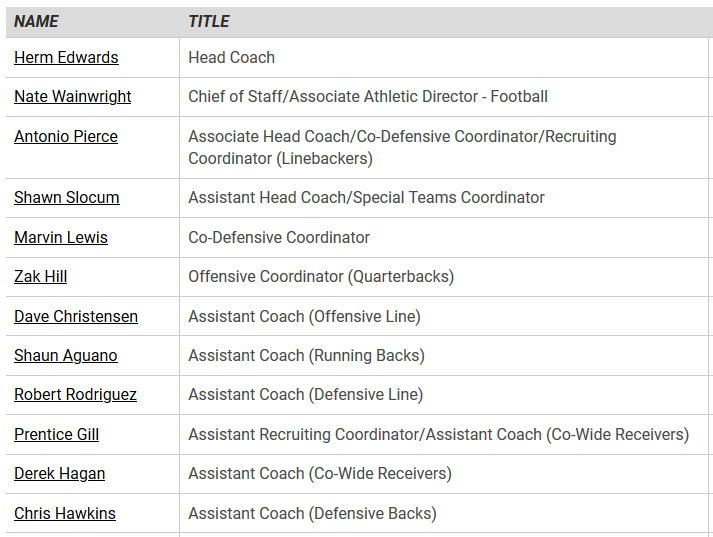This screenshot has height=537, width=713.
Task: Click the Offensive Coordinator (Quarterbacks) cell
Action: (x=321, y=277)
